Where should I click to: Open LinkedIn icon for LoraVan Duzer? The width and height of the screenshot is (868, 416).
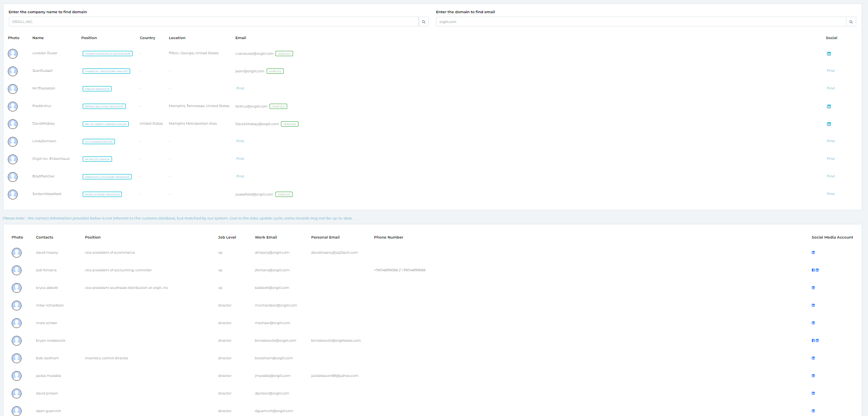[x=829, y=54]
